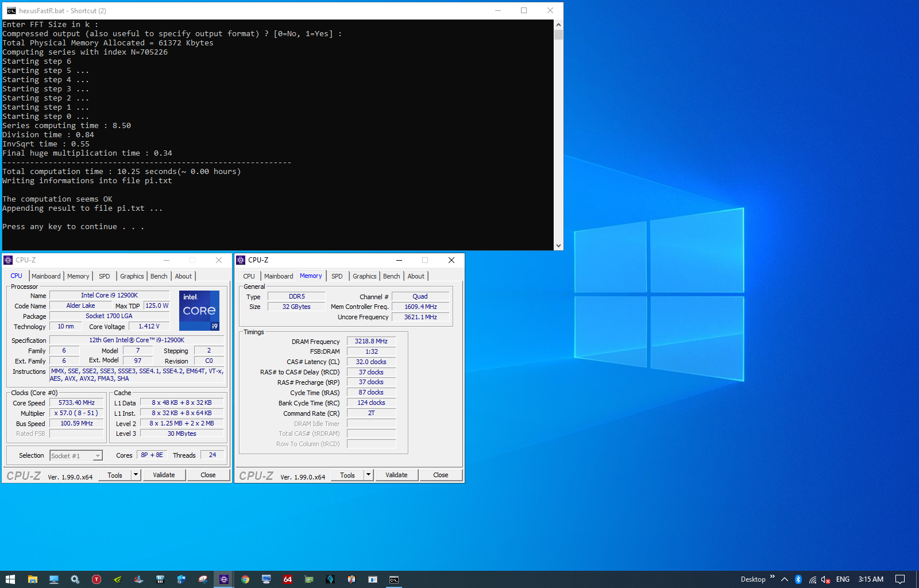
Task: Select the multiplier value x 57.0 (8 - 51)
Action: point(76,413)
